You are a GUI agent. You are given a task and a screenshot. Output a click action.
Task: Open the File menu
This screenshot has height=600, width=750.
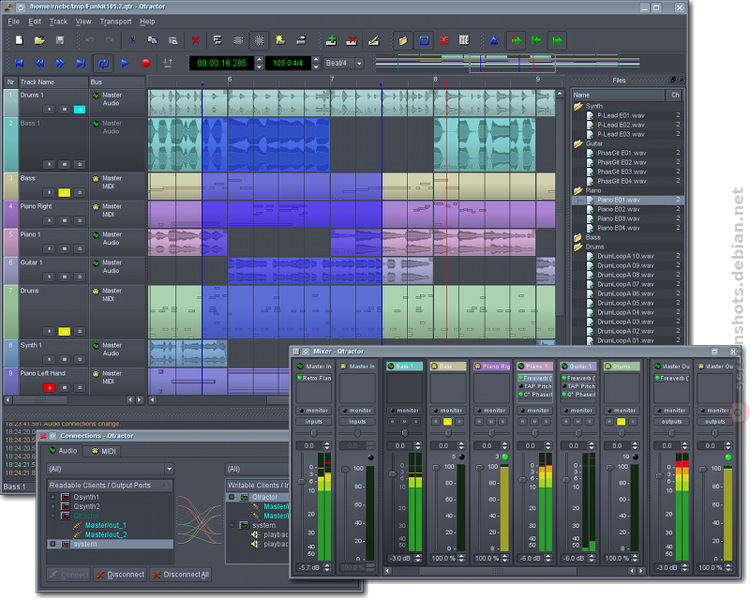13,22
